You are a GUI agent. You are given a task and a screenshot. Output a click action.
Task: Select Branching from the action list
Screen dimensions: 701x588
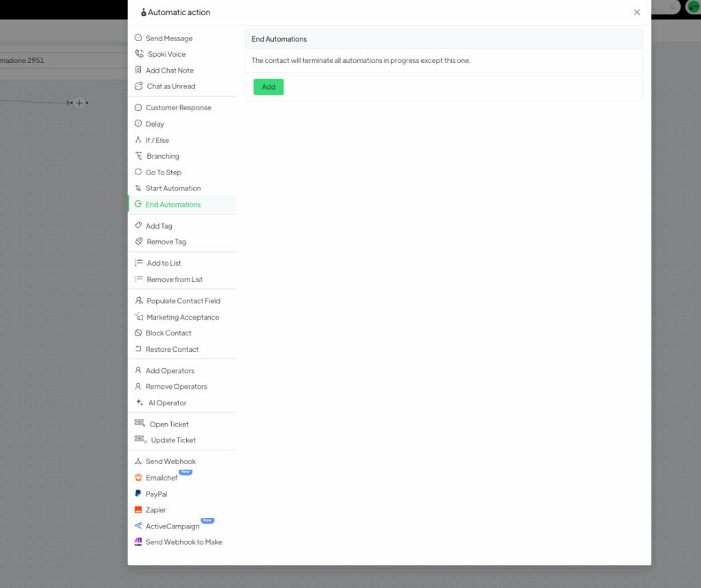coord(162,156)
